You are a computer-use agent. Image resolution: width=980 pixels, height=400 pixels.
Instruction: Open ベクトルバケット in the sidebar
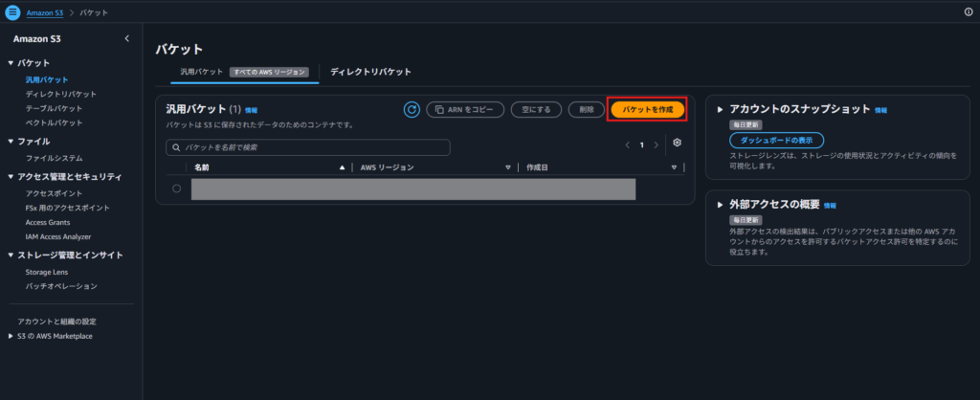pyautogui.click(x=54, y=123)
